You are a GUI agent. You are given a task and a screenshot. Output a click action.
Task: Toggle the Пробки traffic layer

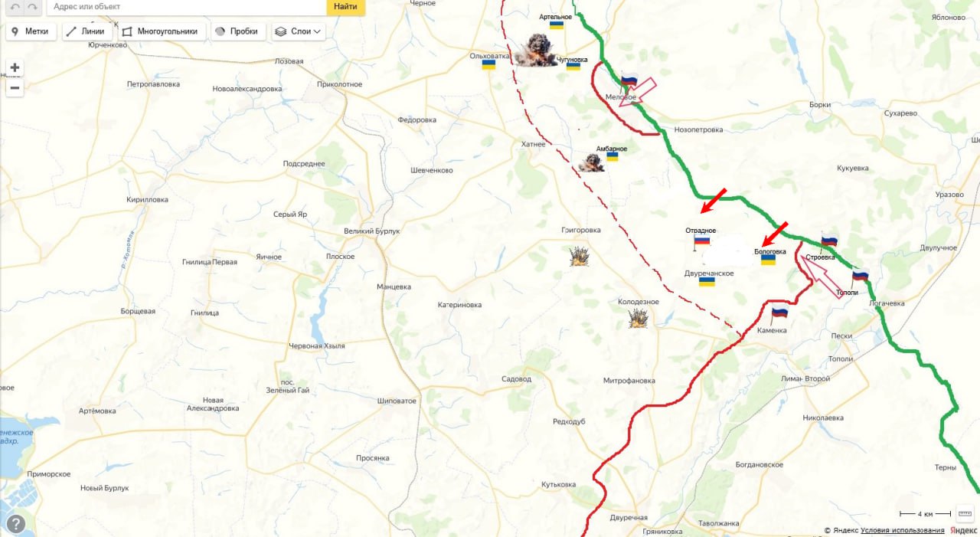[x=239, y=31]
